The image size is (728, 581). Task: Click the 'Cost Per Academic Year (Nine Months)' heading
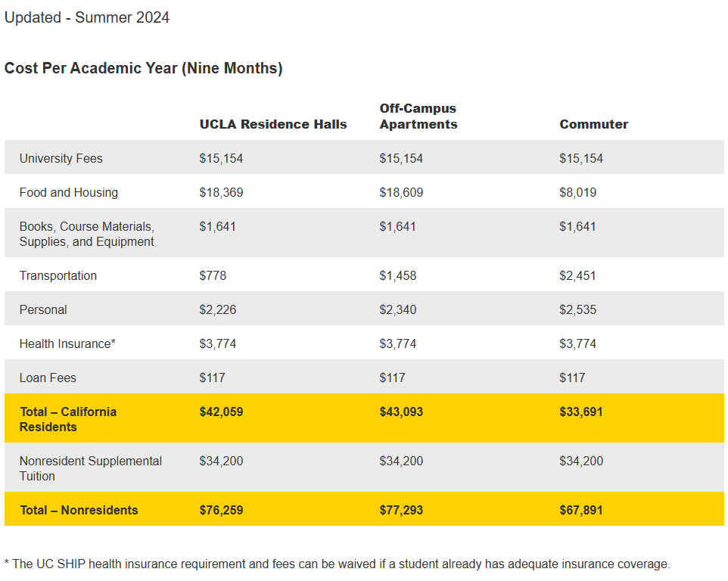click(144, 68)
